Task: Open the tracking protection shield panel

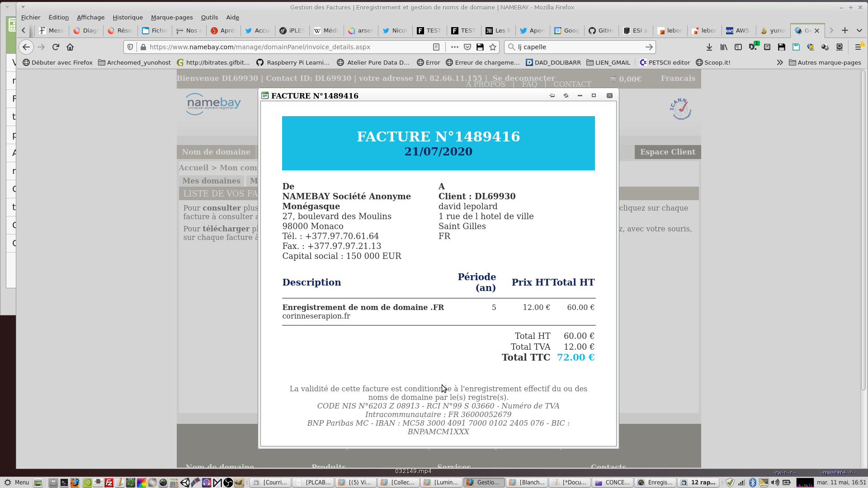Action: click(x=130, y=47)
